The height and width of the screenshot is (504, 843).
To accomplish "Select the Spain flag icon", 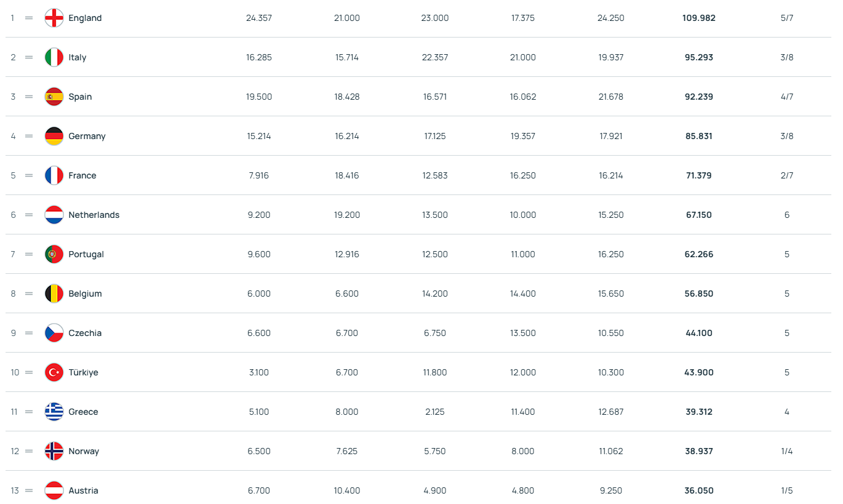I will pos(54,97).
